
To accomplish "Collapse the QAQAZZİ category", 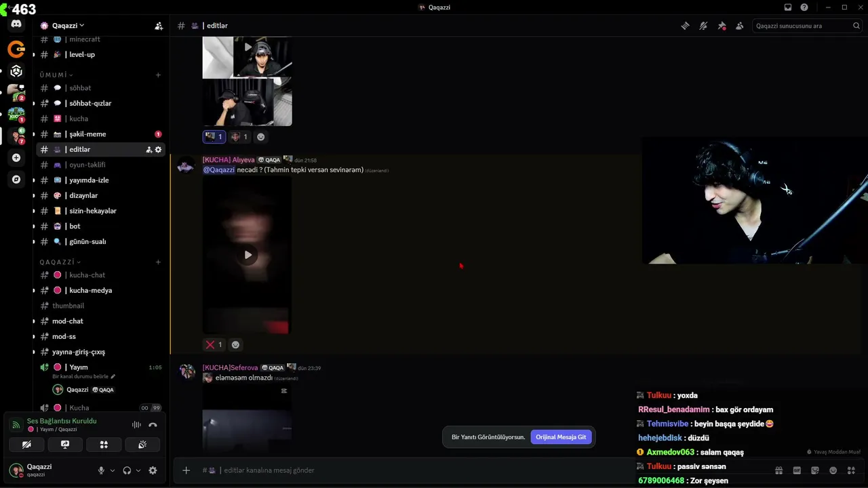I will coord(60,262).
